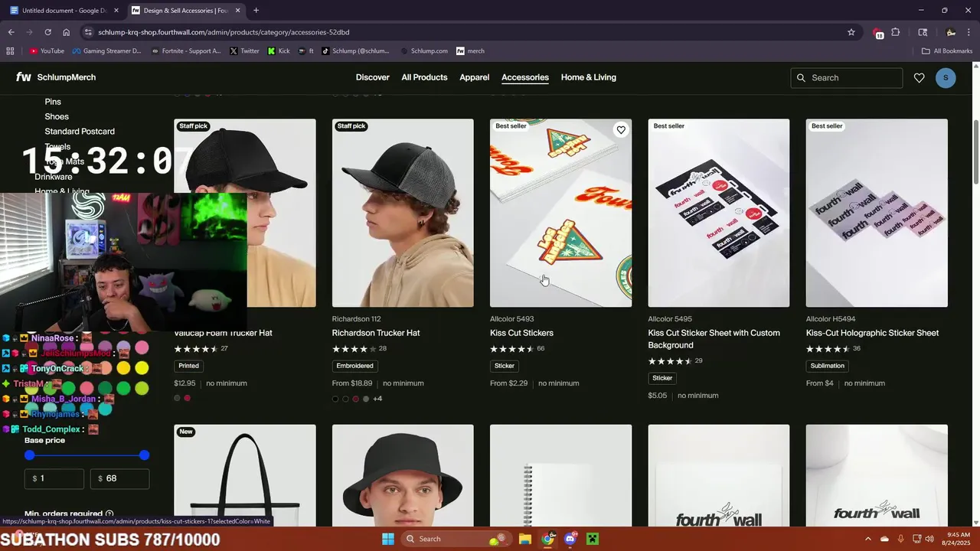Bookmark this page with the star icon

pyautogui.click(x=851, y=32)
